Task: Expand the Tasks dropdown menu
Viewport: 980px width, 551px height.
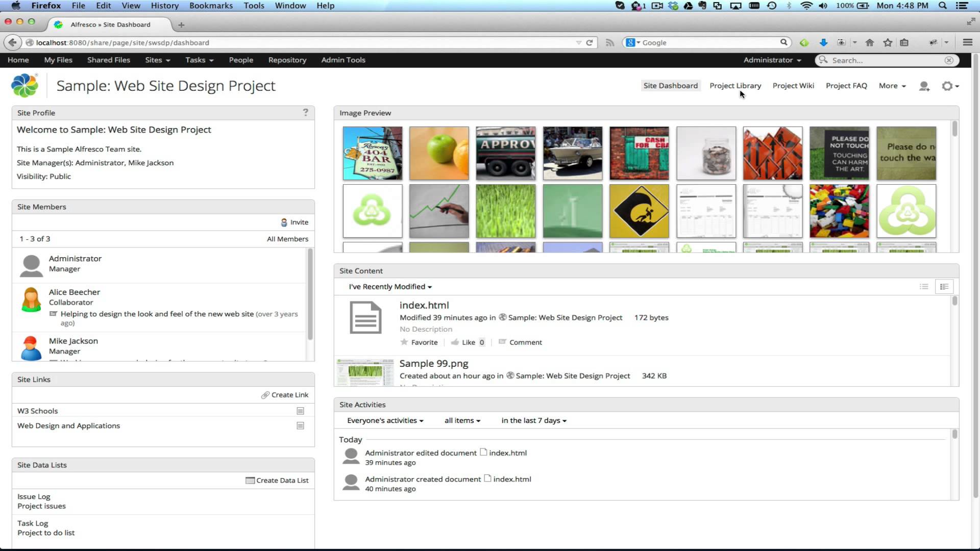Action: click(199, 60)
